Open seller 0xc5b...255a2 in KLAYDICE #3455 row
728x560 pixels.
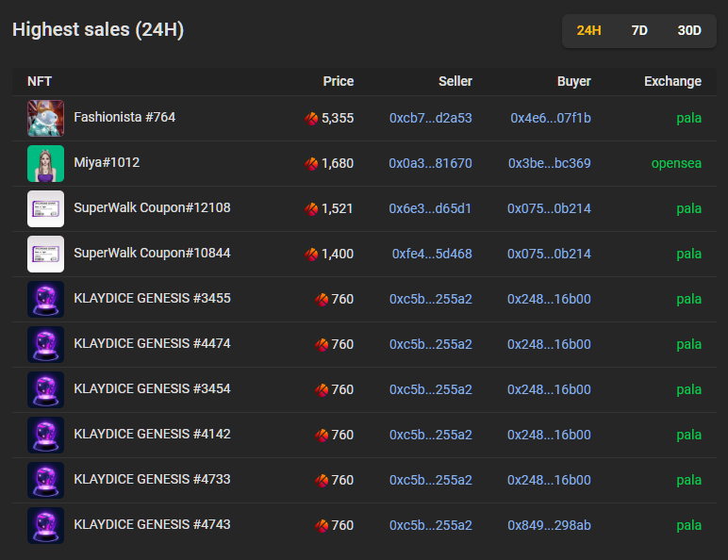coord(431,299)
